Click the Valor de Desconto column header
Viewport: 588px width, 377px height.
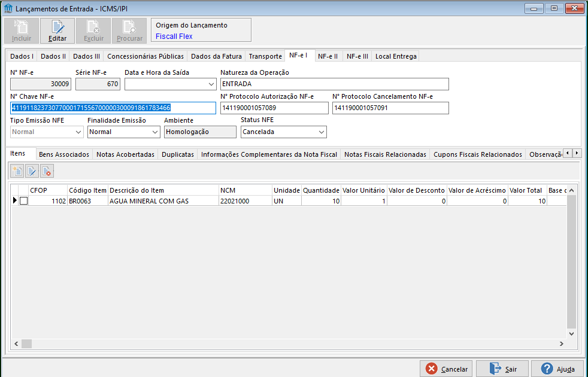pyautogui.click(x=417, y=190)
